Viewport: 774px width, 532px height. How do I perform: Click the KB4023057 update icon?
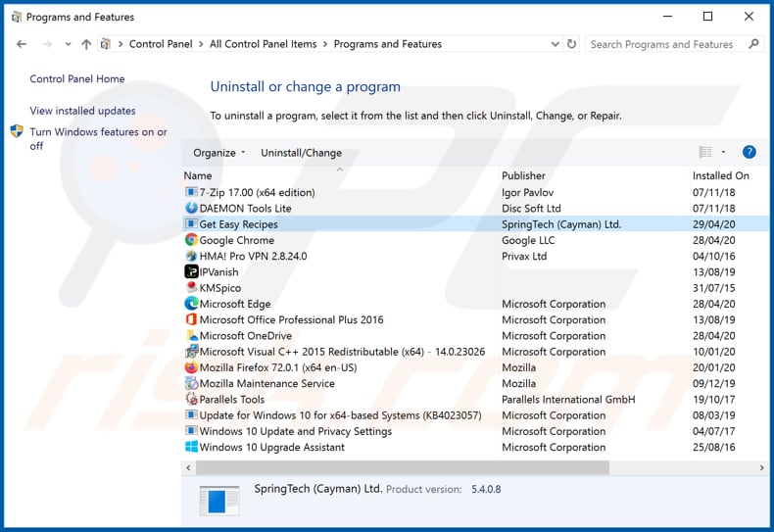[191, 414]
